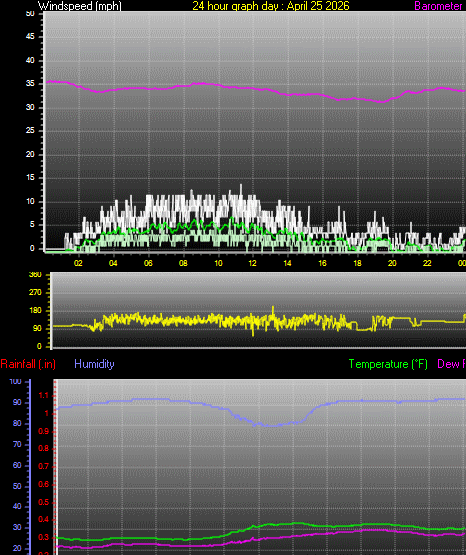The height and width of the screenshot is (555, 466).
Task: Click hour label '12' on time axis
Action: point(252,263)
